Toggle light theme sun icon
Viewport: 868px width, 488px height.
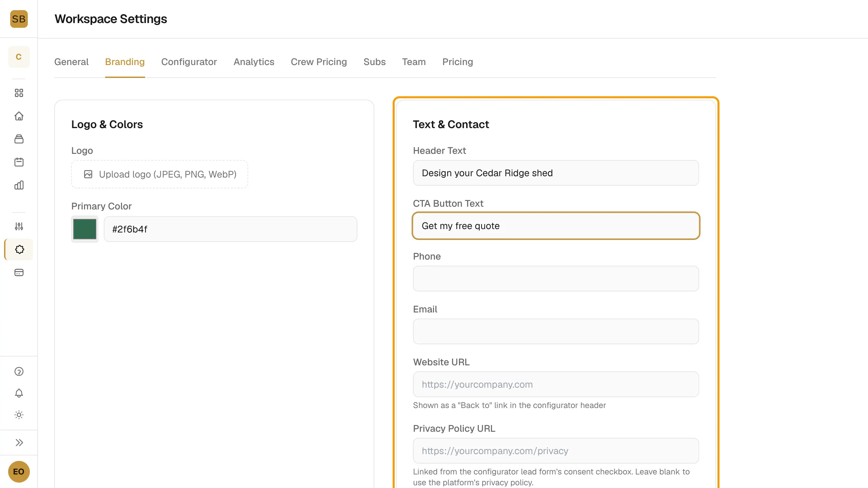(x=19, y=415)
